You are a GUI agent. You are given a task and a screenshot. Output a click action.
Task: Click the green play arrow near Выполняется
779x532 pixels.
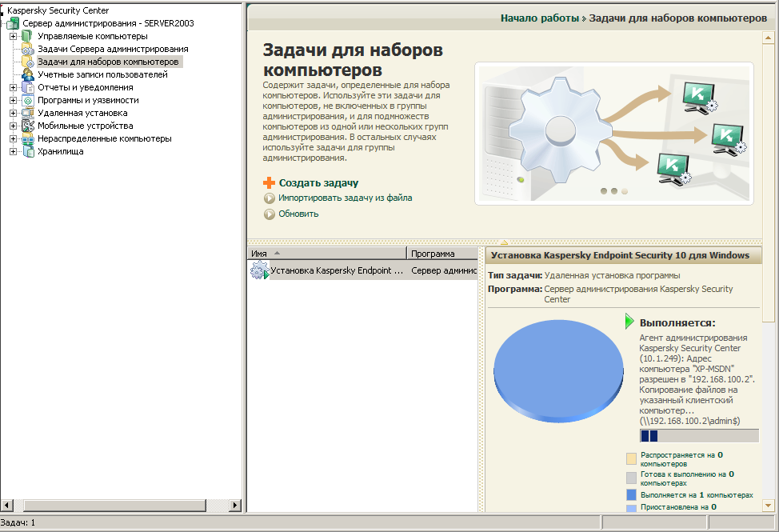pyautogui.click(x=629, y=322)
